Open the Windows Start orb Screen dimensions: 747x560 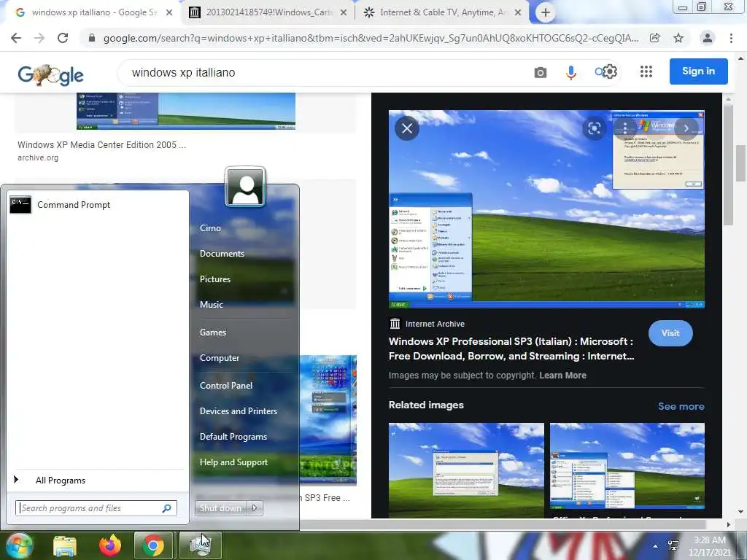point(19,545)
